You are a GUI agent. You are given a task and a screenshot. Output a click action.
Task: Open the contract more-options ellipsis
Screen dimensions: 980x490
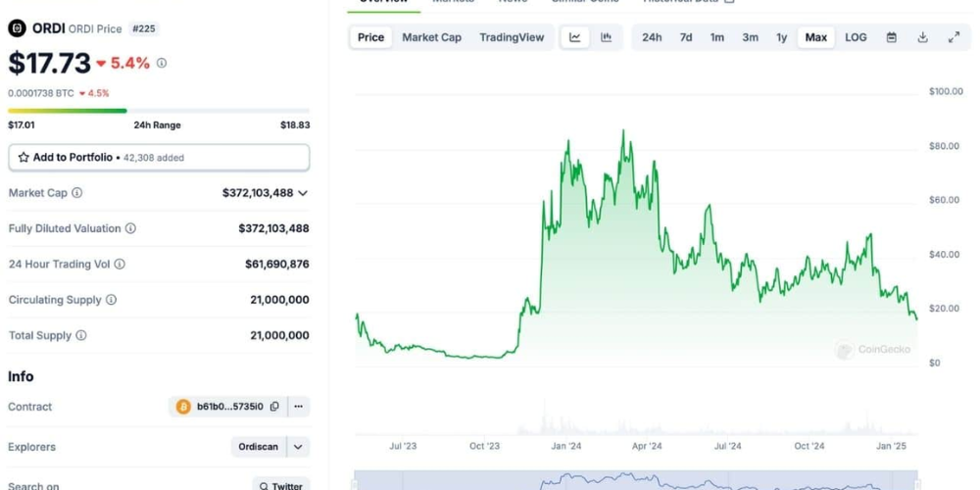point(299,407)
